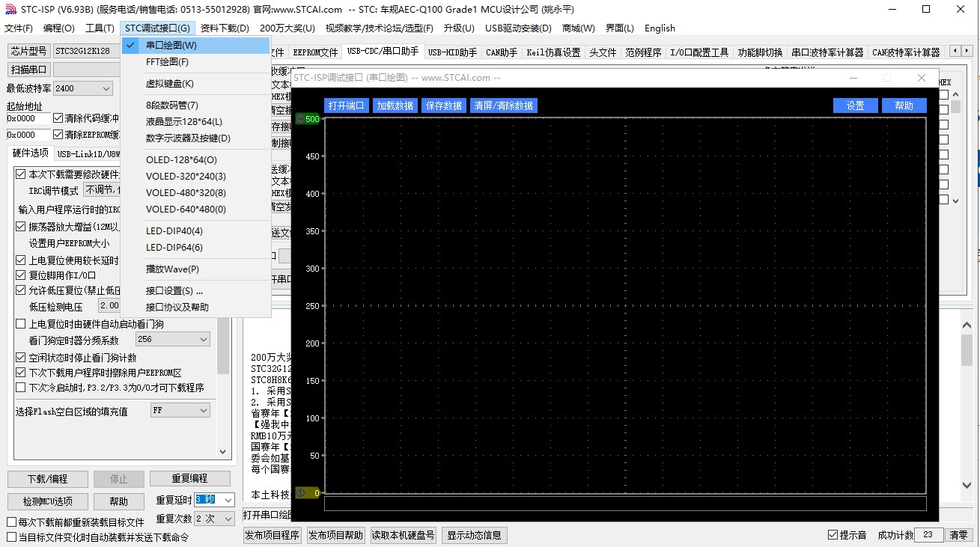This screenshot has width=980, height=547.
Task: Uncheck 本次下载需要修改硬件 option
Action: click(21, 174)
